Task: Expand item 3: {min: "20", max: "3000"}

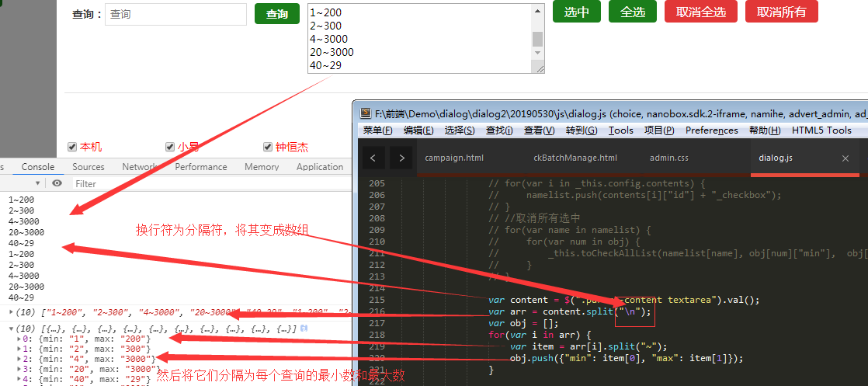Action: [x=20, y=369]
